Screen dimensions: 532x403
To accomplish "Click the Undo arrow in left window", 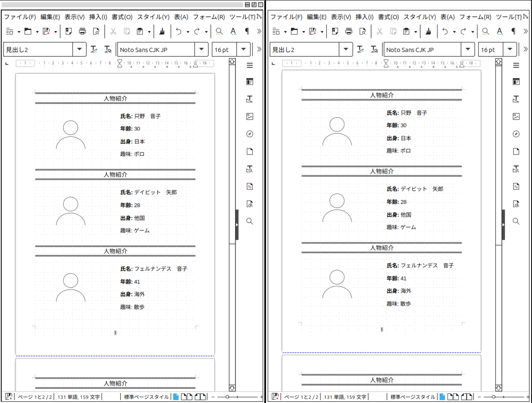I will (179, 31).
